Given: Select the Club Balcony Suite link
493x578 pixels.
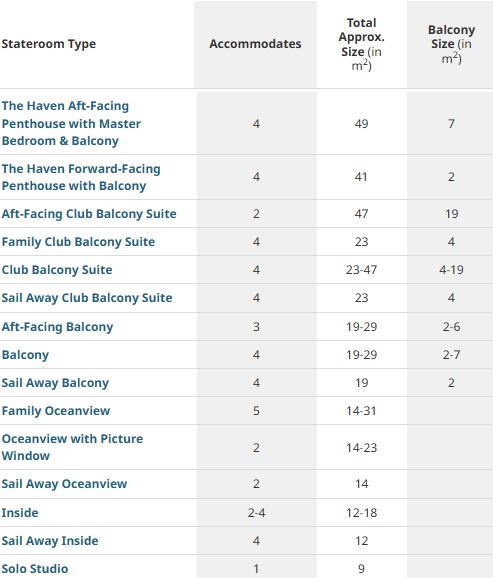Looking at the screenshot, I should click(57, 270).
